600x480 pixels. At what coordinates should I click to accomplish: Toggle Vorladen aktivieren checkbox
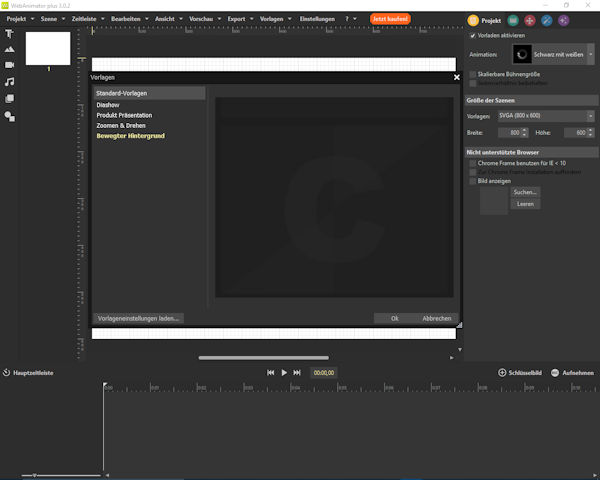coord(473,36)
